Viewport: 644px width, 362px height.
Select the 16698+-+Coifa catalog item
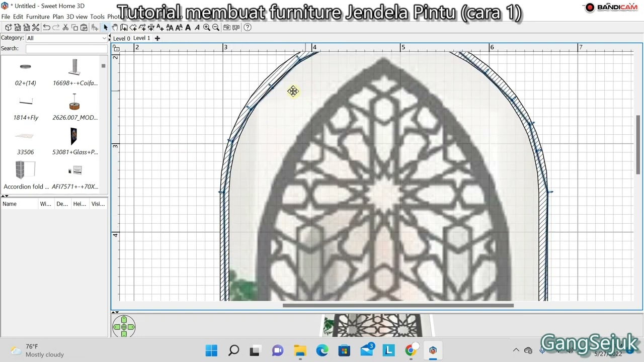tap(75, 73)
